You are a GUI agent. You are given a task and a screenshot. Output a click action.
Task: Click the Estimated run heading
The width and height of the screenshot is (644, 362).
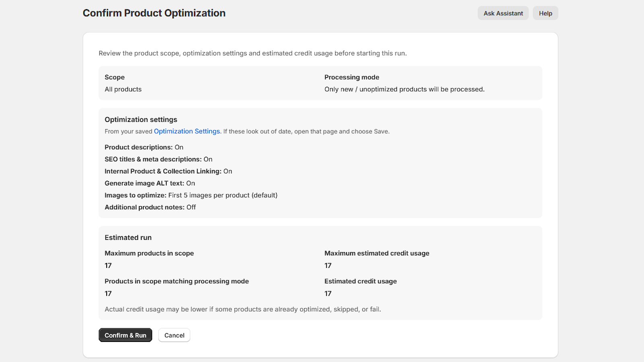pos(128,238)
